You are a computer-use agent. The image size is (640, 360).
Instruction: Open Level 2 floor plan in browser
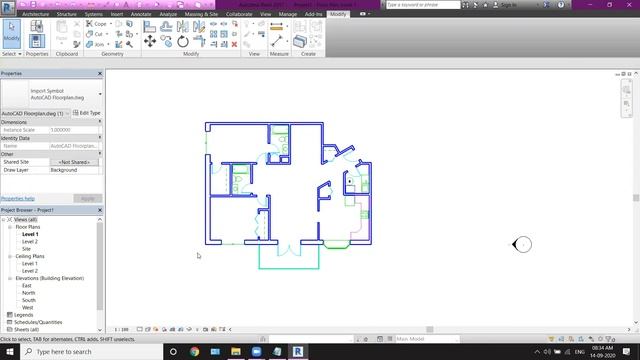pyautogui.click(x=30, y=242)
